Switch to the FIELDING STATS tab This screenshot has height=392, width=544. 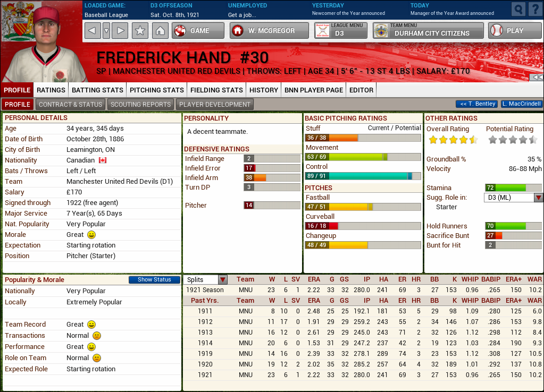(216, 90)
